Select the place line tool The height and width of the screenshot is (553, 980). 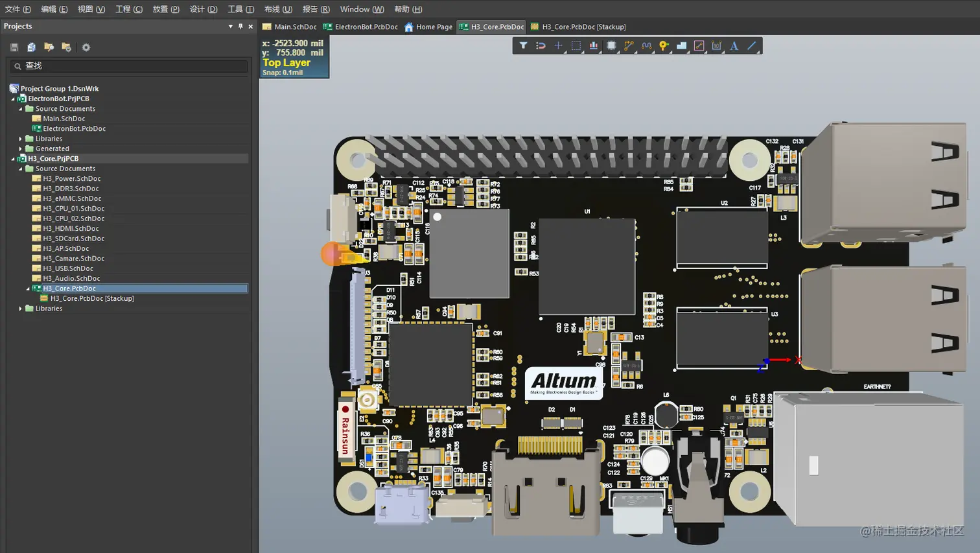click(x=752, y=46)
